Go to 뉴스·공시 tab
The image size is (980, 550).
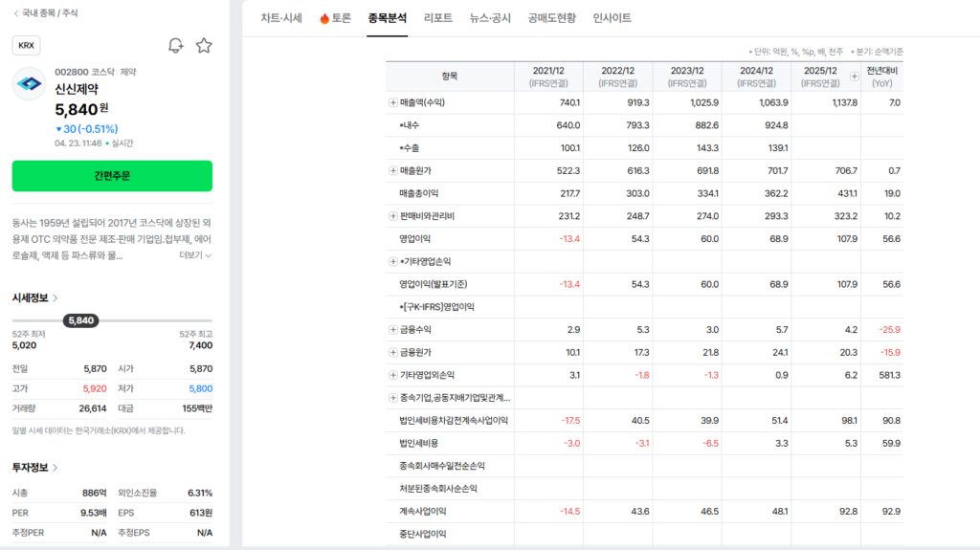[x=490, y=18]
